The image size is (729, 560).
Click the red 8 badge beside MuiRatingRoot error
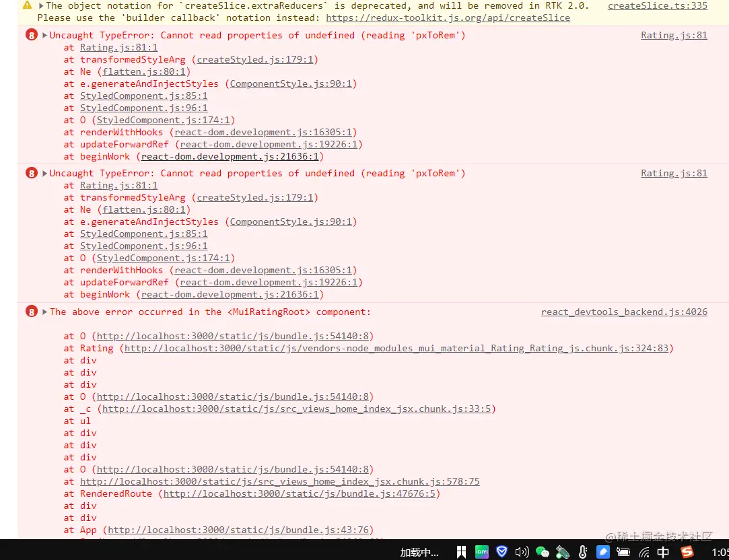pyautogui.click(x=31, y=312)
